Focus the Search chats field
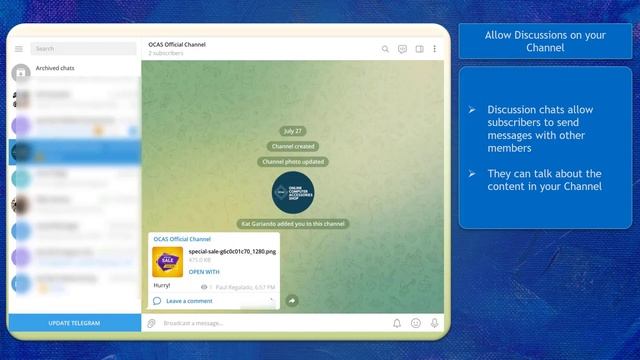This screenshot has height=360, width=640. pyautogui.click(x=83, y=49)
